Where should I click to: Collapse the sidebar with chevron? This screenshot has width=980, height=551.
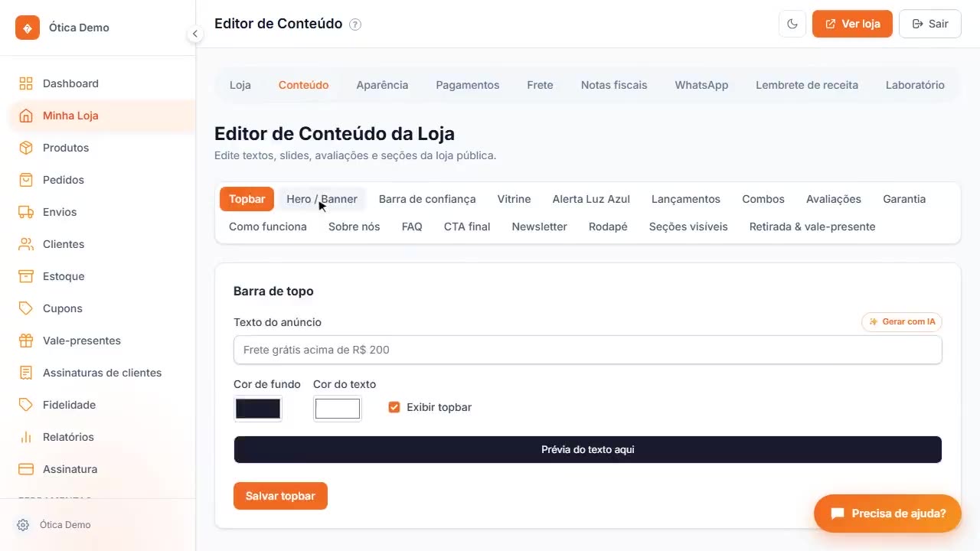coord(195,34)
